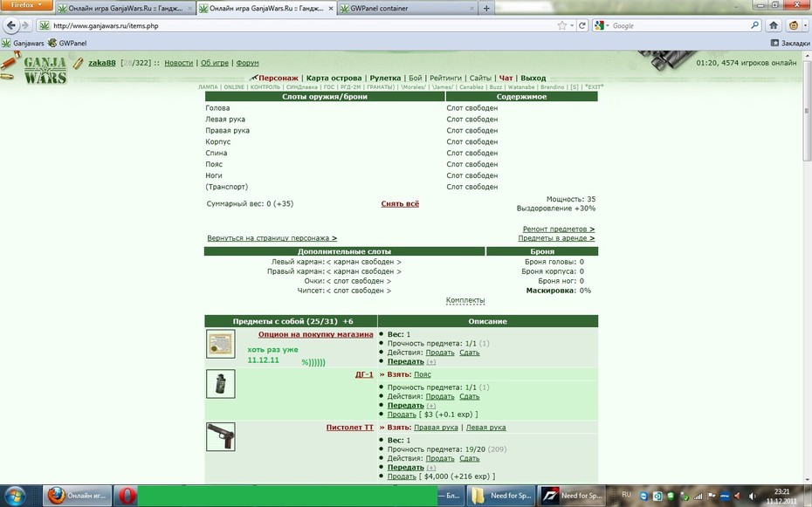812x507 pixels.
Task: Open Ремонт предметов link
Action: pos(558,229)
